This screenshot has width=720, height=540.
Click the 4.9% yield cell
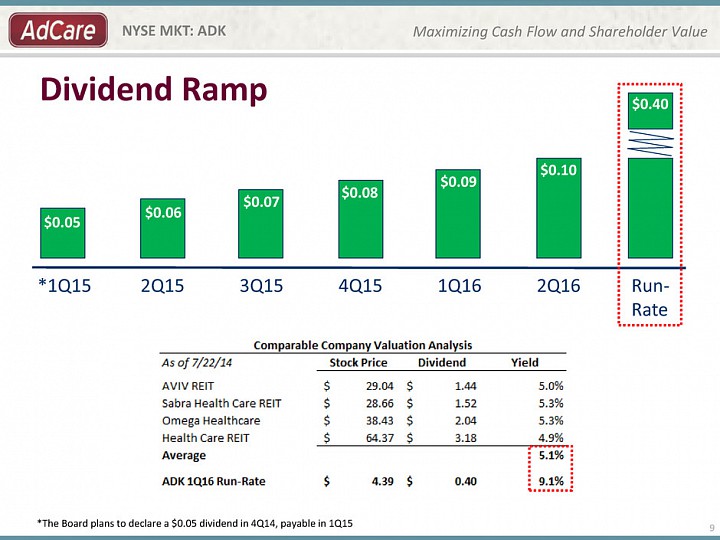551,438
